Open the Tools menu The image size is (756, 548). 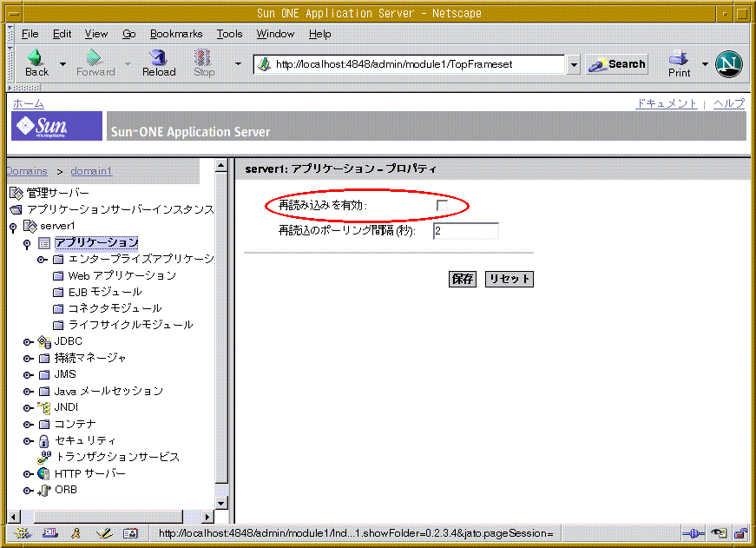[229, 34]
